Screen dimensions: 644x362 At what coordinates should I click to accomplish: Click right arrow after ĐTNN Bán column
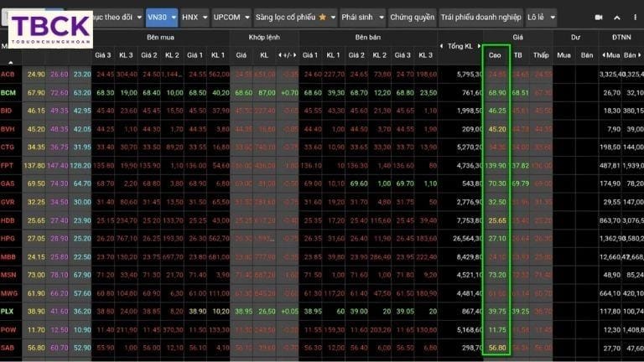pos(640,54)
